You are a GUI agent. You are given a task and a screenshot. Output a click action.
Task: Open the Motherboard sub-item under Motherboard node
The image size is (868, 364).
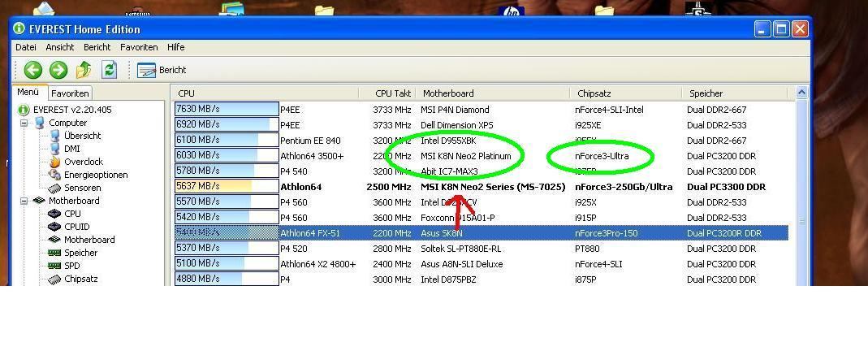pyautogui.click(x=81, y=240)
